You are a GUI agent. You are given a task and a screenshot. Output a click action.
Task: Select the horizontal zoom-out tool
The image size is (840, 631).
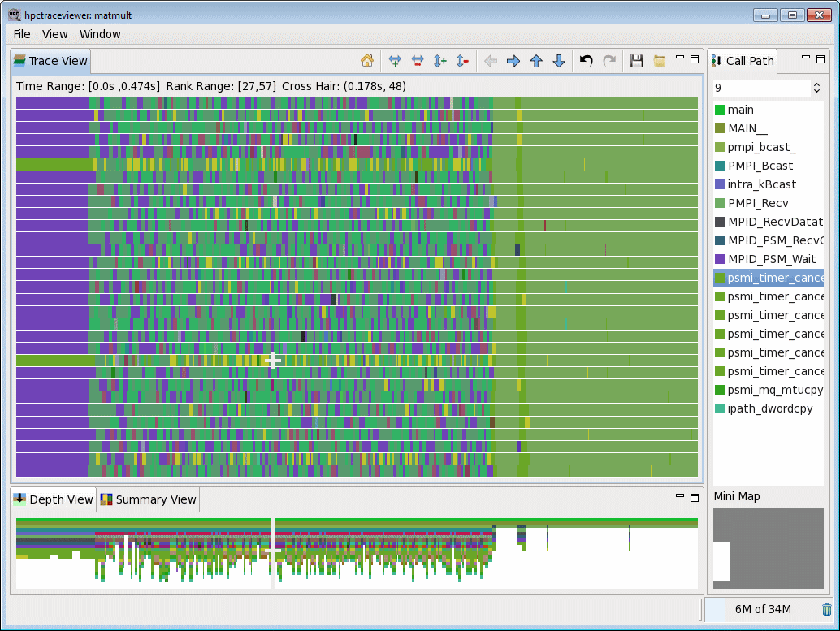pyautogui.click(x=417, y=61)
